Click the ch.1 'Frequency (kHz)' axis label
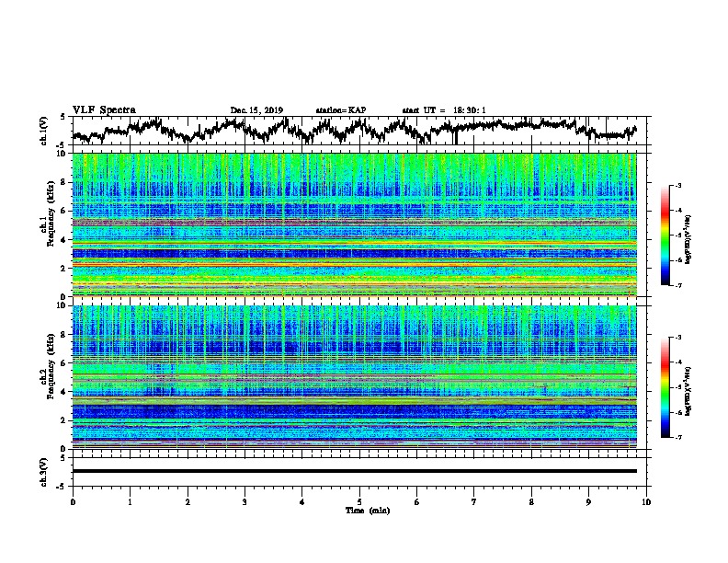 (x=51, y=213)
